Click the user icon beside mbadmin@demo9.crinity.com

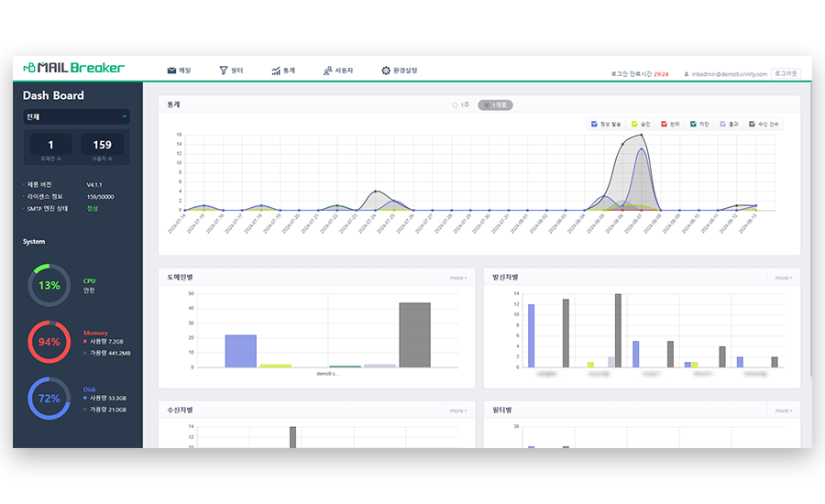(686, 74)
